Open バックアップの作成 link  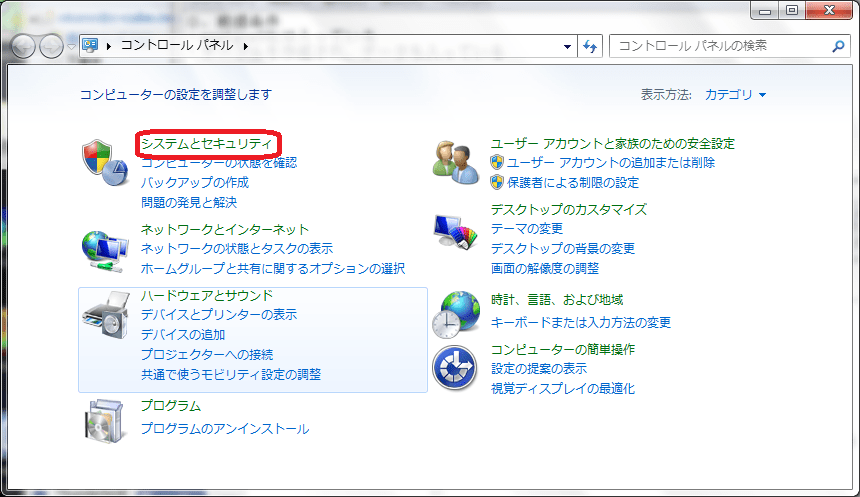pyautogui.click(x=195, y=182)
